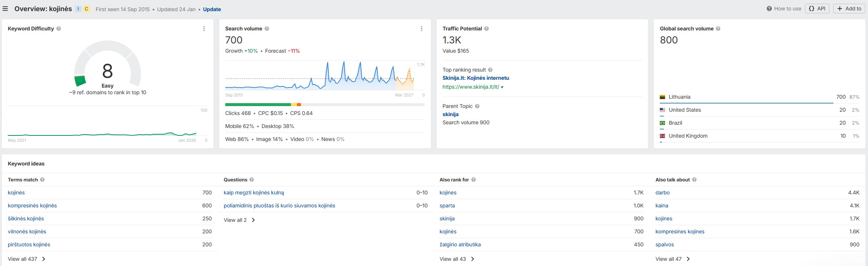The height and width of the screenshot is (266, 868).
Task: Click the Global search volume help icon
Action: coord(718,29)
